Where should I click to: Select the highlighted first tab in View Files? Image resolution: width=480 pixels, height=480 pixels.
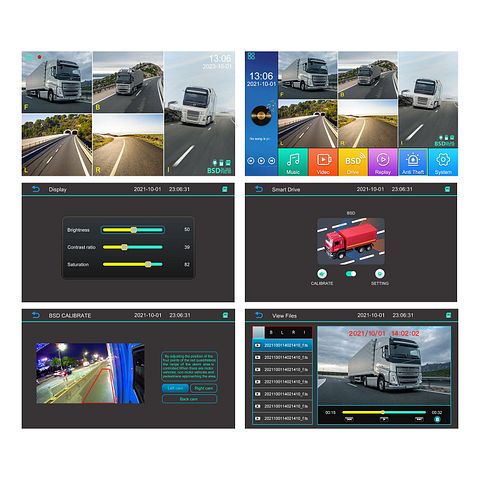[x=259, y=332]
